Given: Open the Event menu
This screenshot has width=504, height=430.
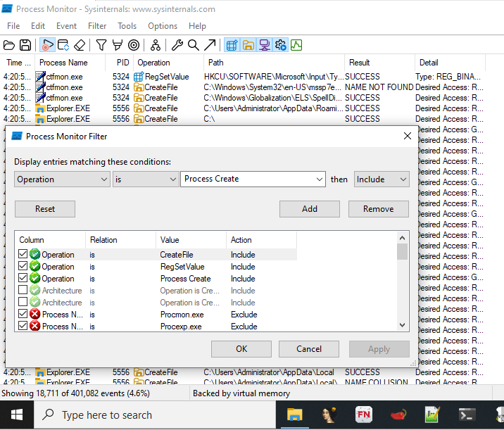Looking at the screenshot, I should tap(67, 26).
